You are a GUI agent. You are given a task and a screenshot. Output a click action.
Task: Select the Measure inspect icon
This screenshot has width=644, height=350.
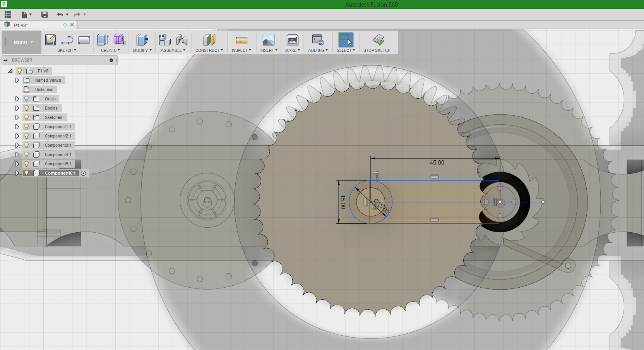(x=241, y=39)
